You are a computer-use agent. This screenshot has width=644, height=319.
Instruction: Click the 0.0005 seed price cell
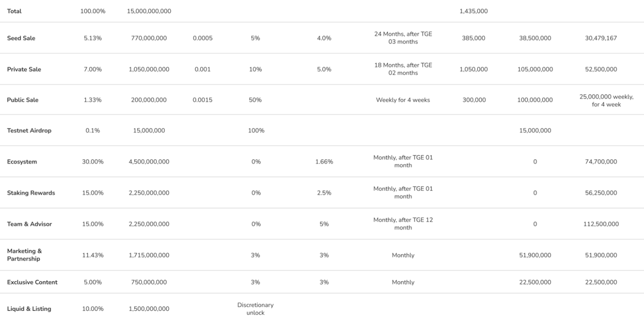(x=202, y=38)
